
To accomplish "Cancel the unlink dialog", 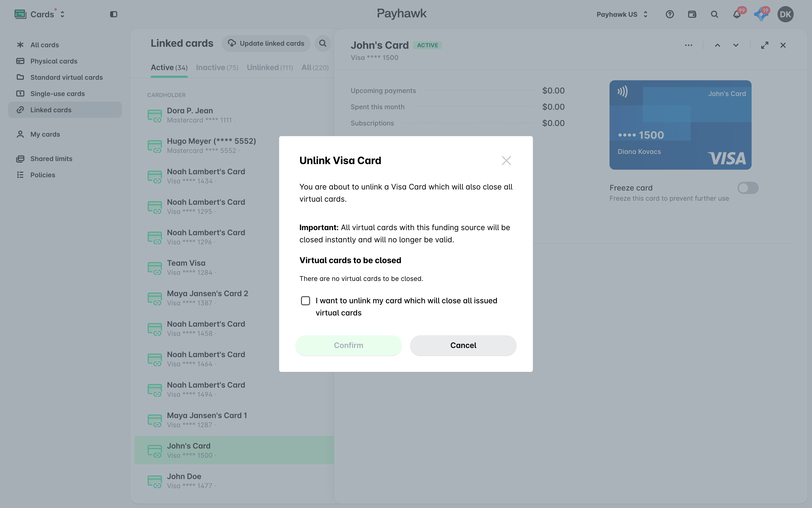I will (x=463, y=345).
